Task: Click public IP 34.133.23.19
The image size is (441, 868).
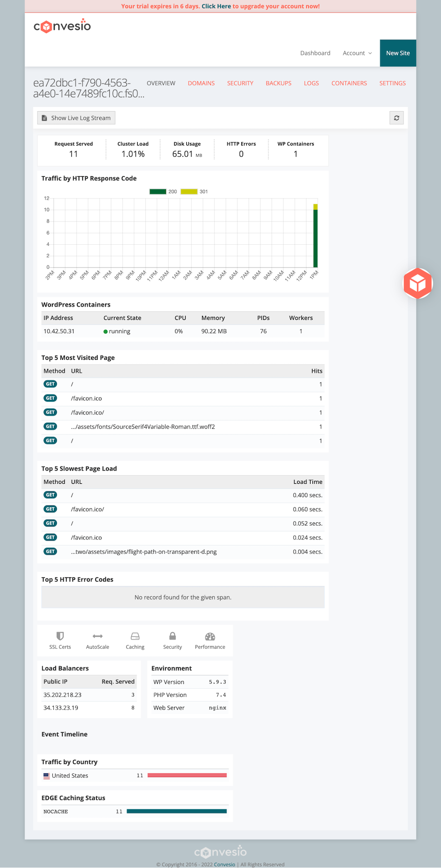Action: 61,708
